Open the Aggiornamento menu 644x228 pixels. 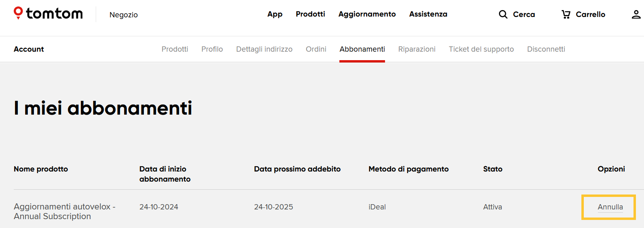coord(367,14)
